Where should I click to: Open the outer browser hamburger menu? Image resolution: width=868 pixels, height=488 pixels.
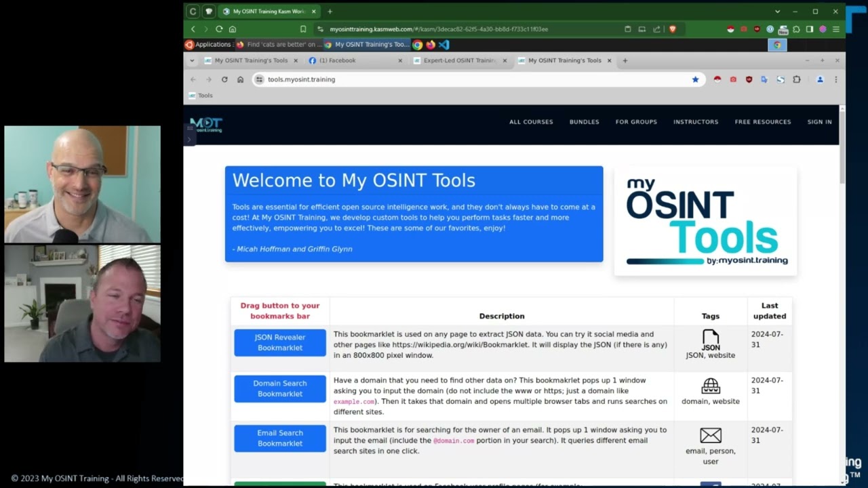(x=835, y=29)
